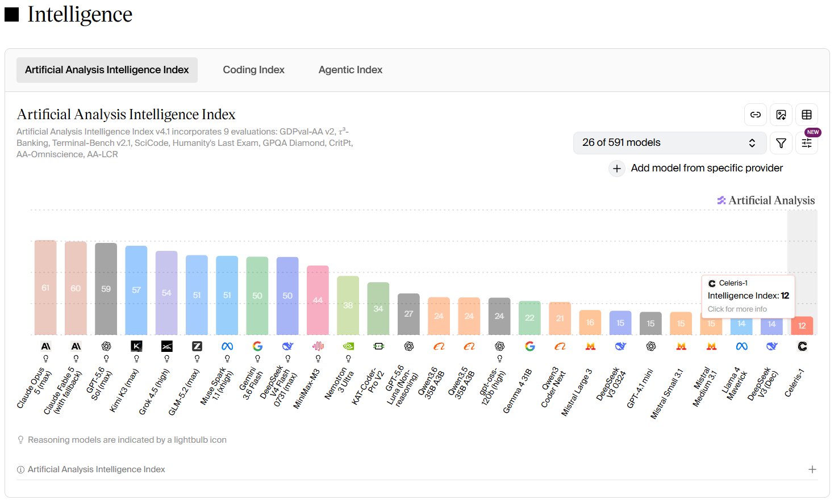The width and height of the screenshot is (834, 504).
Task: Click the Celeris-1 bar showing 12
Action: click(802, 326)
